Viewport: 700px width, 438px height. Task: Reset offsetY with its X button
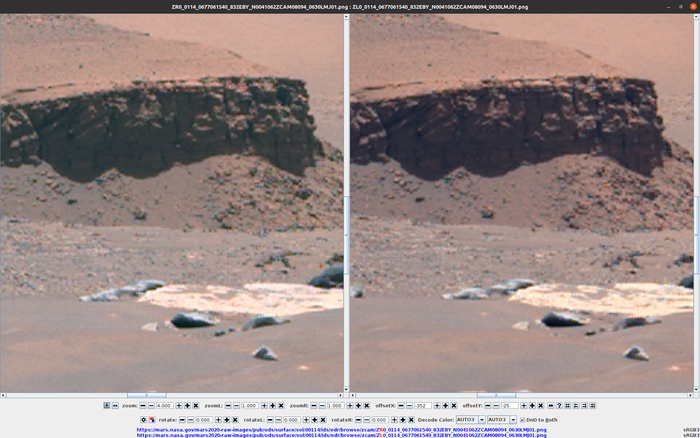click(541, 406)
